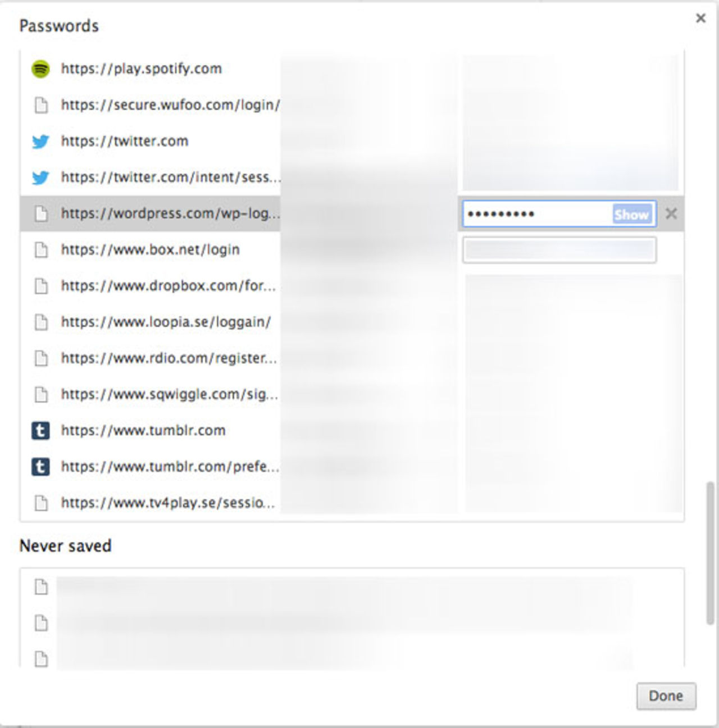The width and height of the screenshot is (719, 728).
Task: Click the Tumblr icon beside www.tumblr.com
Action: (x=40, y=431)
